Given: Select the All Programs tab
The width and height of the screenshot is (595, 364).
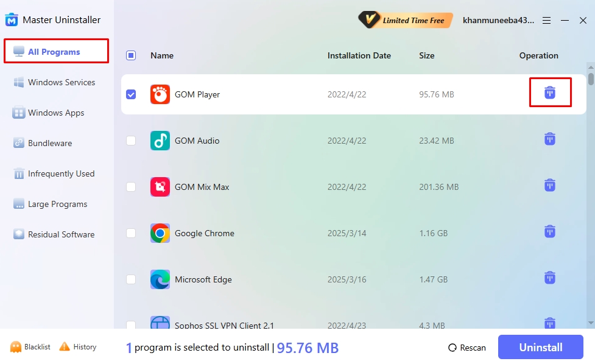Looking at the screenshot, I should tap(56, 51).
